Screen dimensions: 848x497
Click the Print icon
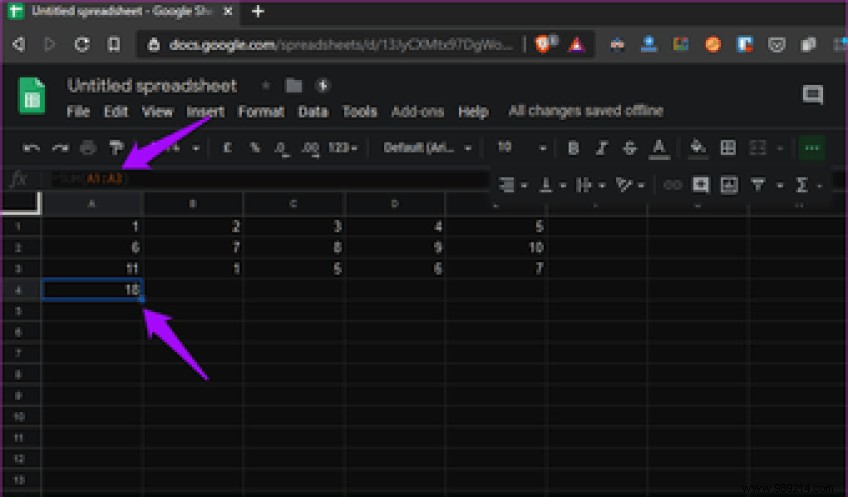pyautogui.click(x=88, y=147)
